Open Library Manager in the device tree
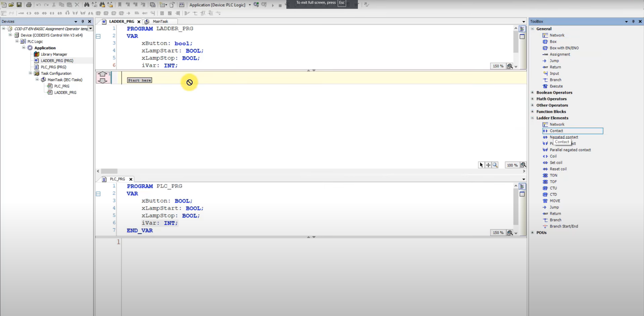The image size is (644, 316). [x=54, y=54]
